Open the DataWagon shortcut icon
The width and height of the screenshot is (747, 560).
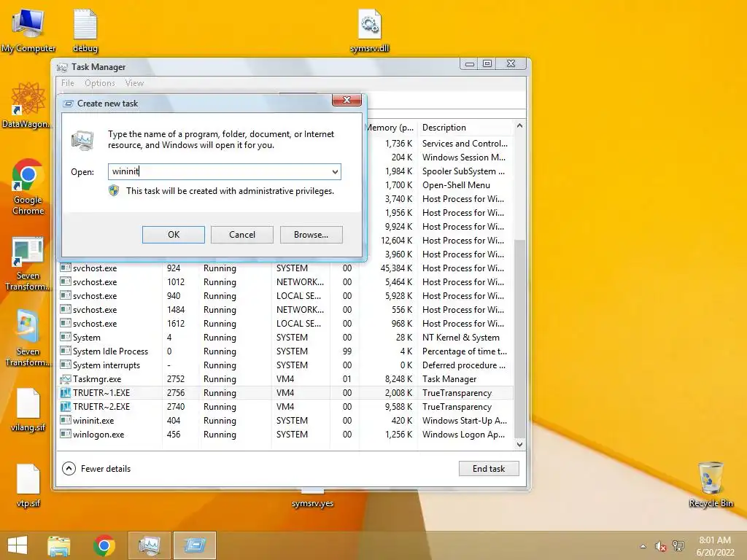click(28, 105)
